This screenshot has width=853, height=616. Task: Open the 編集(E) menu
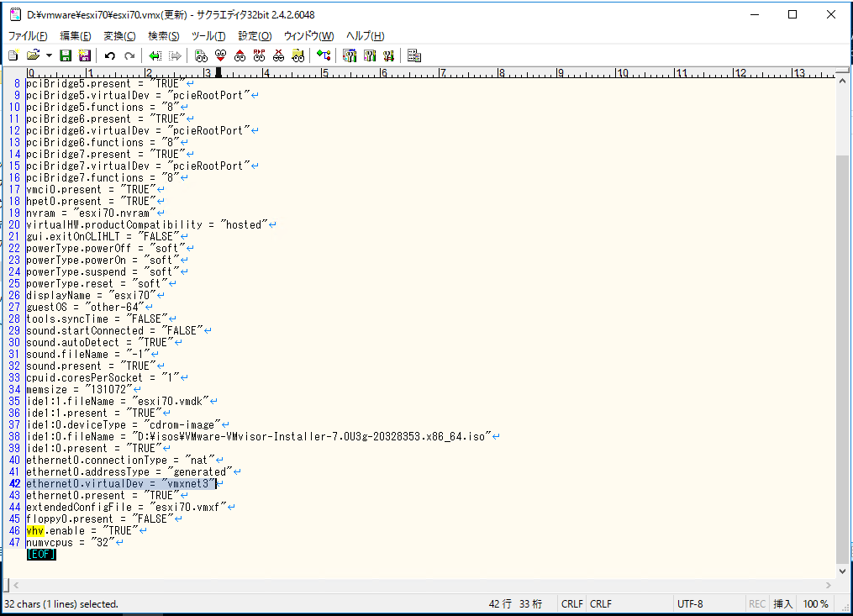click(x=75, y=36)
